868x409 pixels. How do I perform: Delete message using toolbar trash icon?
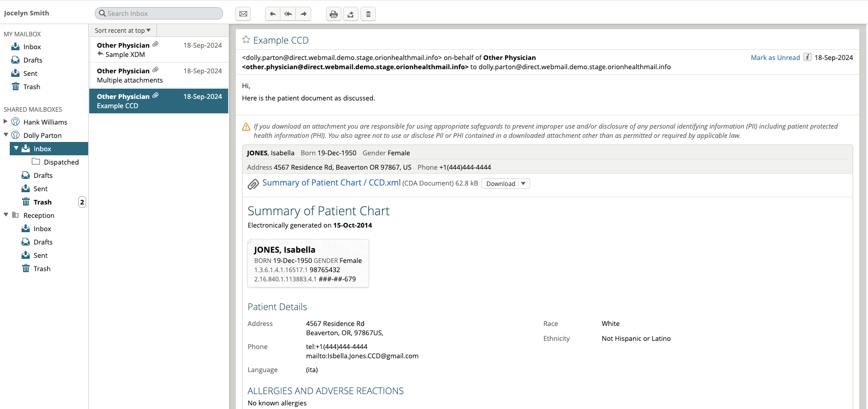click(x=368, y=14)
